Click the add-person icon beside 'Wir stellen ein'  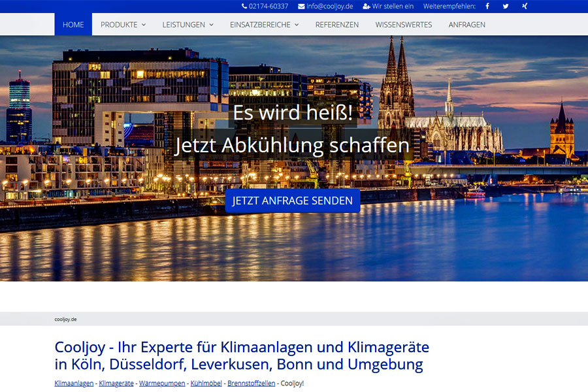point(367,7)
